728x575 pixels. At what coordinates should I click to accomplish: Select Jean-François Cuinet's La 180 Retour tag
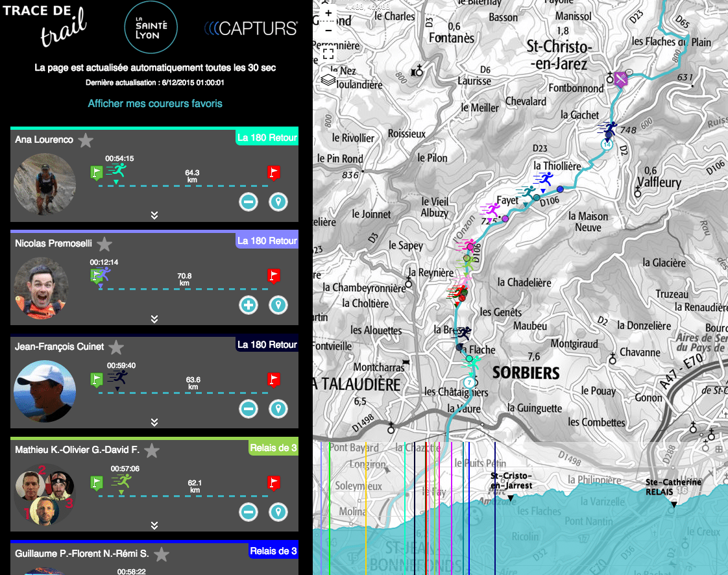267,345
